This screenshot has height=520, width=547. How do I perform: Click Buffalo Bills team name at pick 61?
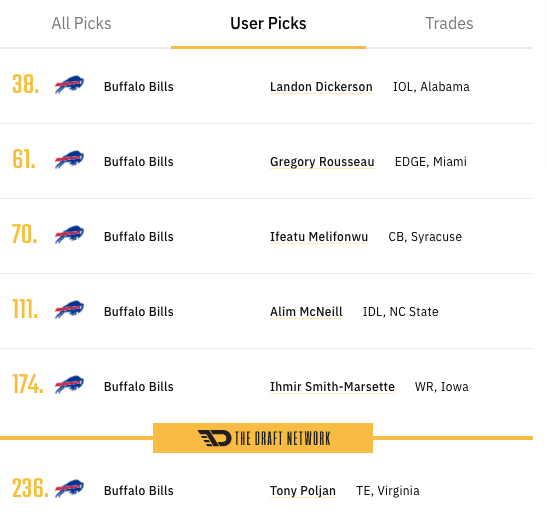(139, 162)
